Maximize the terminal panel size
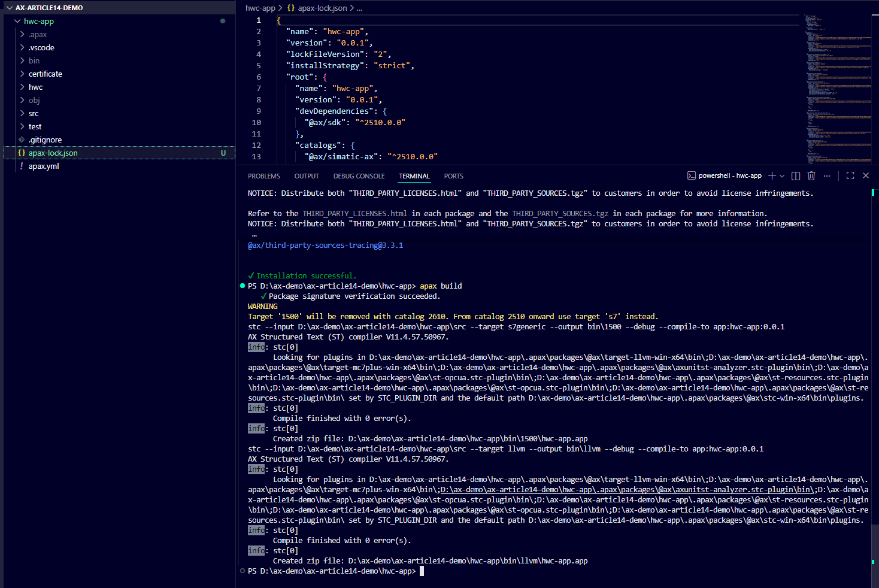This screenshot has width=879, height=588. pyautogui.click(x=850, y=175)
